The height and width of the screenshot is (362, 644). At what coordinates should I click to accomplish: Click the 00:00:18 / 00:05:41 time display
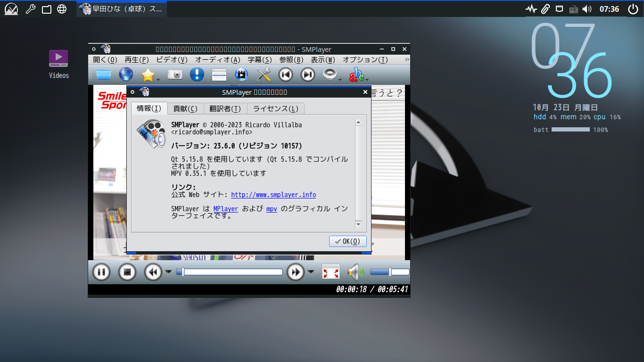(372, 289)
